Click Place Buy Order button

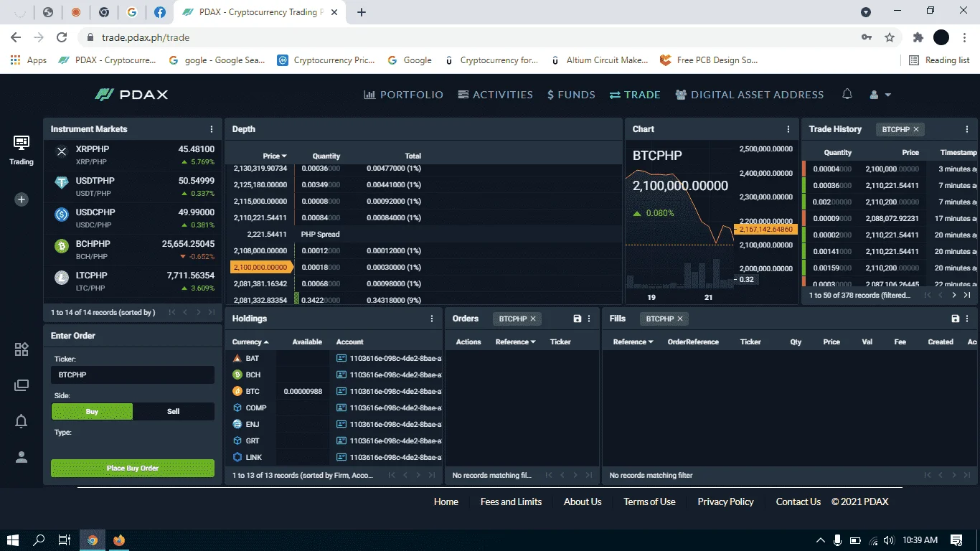pos(133,468)
